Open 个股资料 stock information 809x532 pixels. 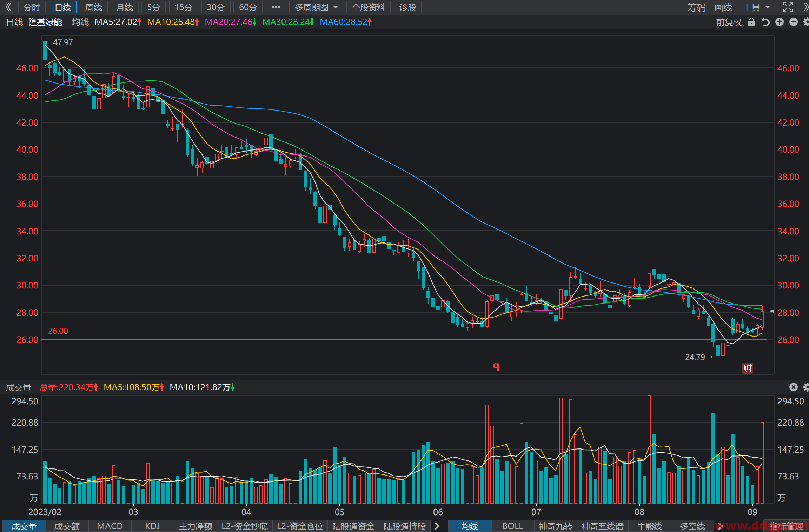tap(368, 7)
